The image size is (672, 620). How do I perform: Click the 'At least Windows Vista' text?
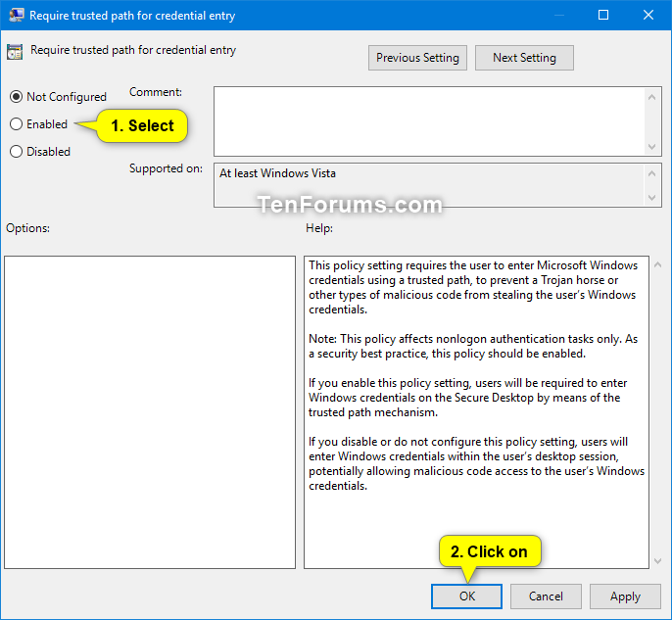click(x=277, y=173)
